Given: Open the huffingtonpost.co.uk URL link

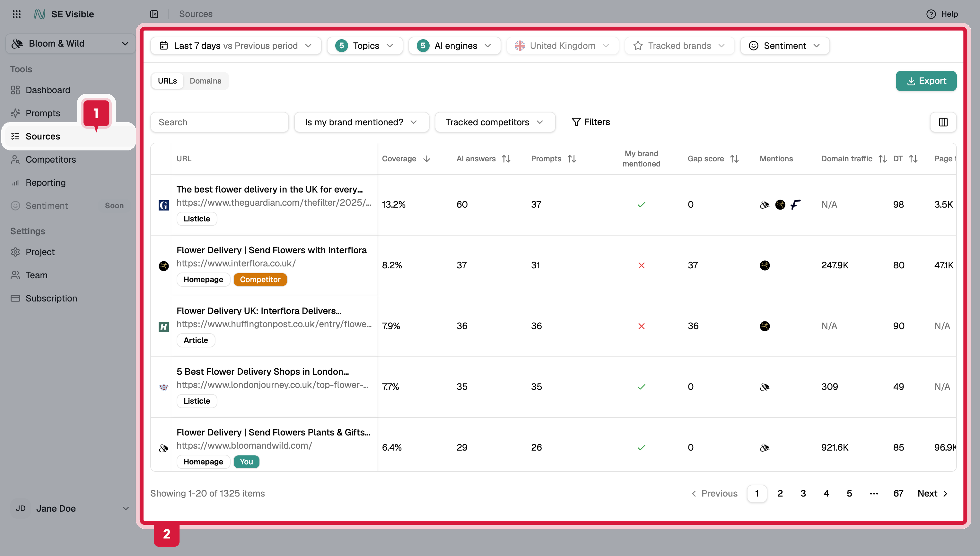Looking at the screenshot, I should tap(274, 324).
